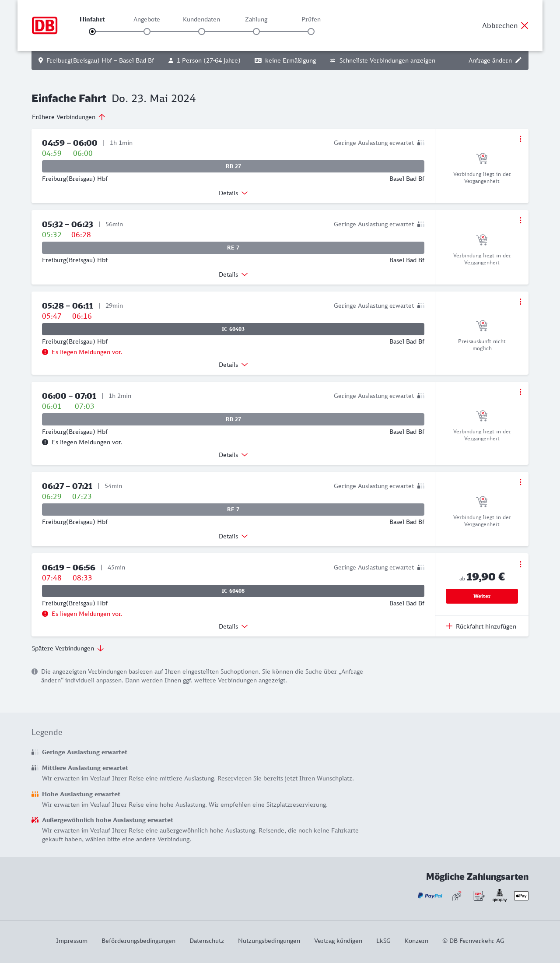Click the Schnellste Verbindungen anzeigen filter
This screenshot has width=560, height=963.
point(383,60)
